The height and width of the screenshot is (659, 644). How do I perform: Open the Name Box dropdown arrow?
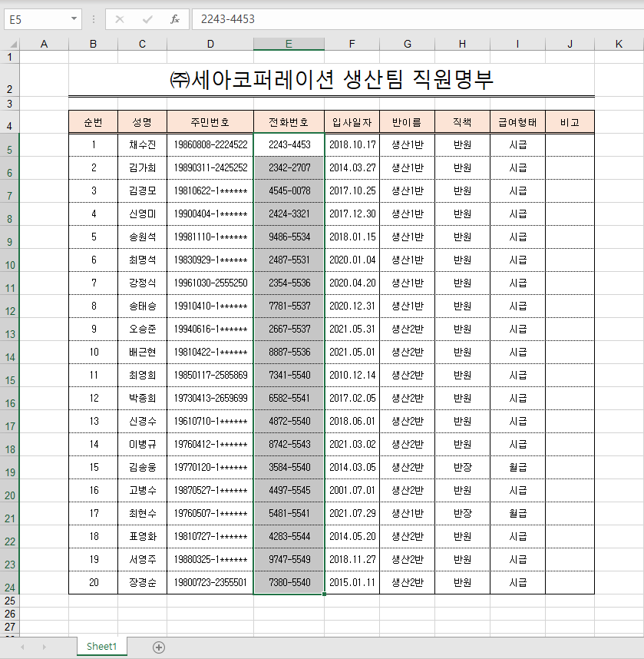(x=74, y=19)
